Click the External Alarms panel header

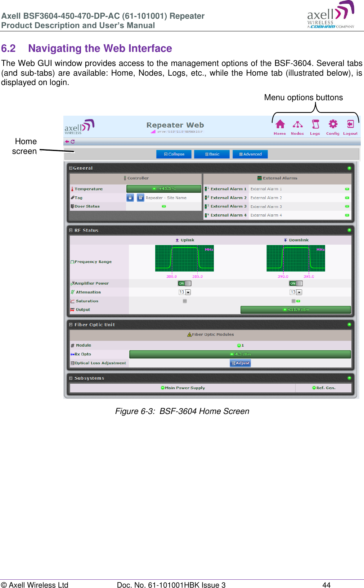(277, 178)
